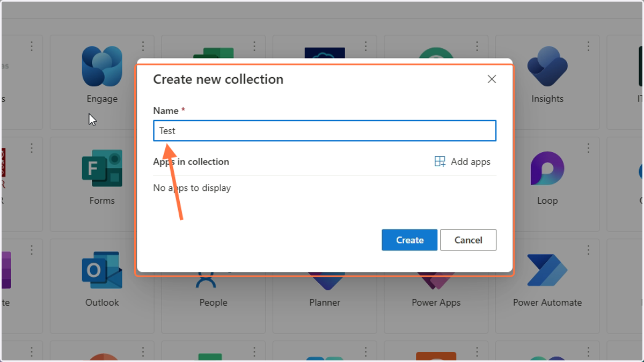Open the Insights app icon
This screenshot has width=644, height=362.
pos(547,67)
